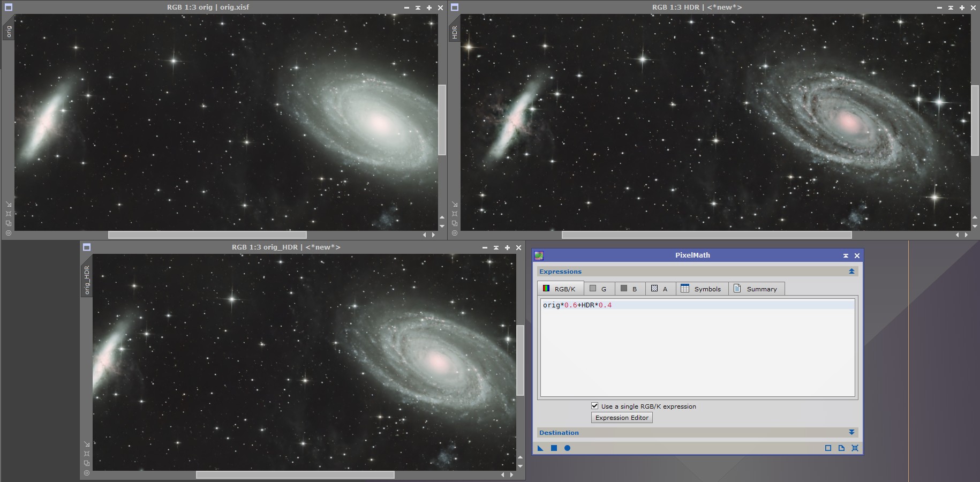Switch to the B channel tab

coord(630,289)
